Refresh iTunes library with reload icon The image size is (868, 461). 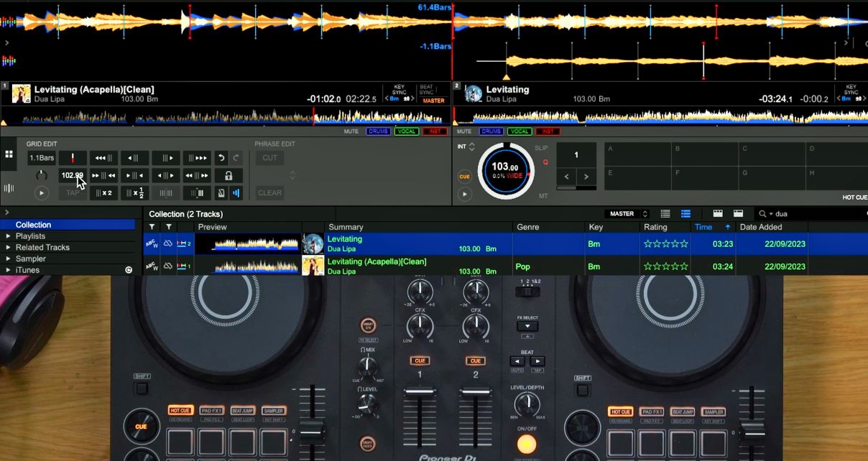[129, 270]
